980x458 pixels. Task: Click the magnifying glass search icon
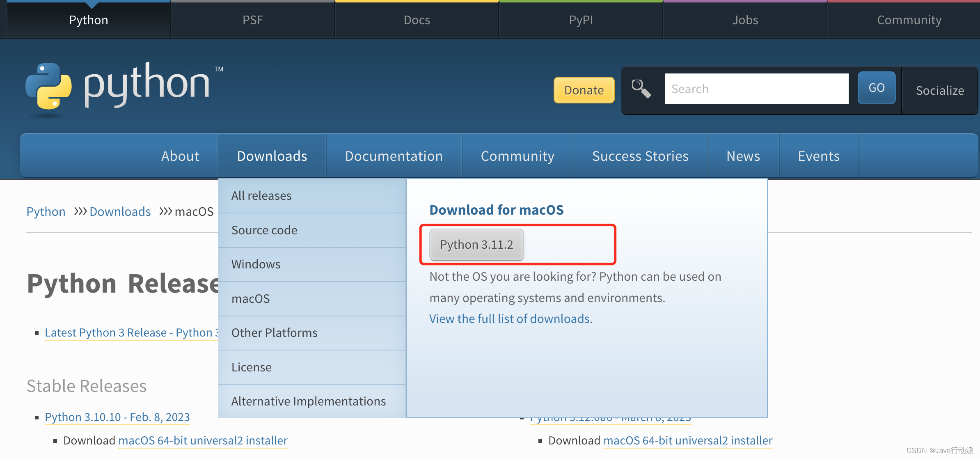641,89
